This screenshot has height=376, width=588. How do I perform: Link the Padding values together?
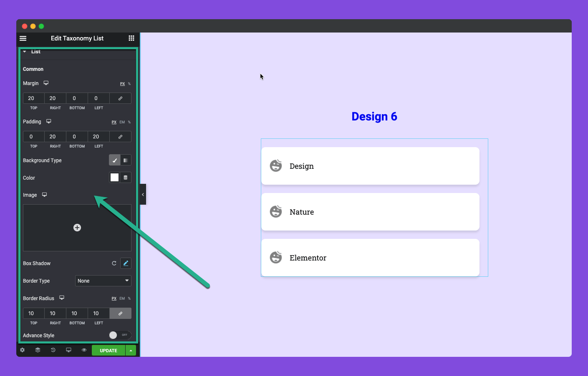pyautogui.click(x=121, y=137)
